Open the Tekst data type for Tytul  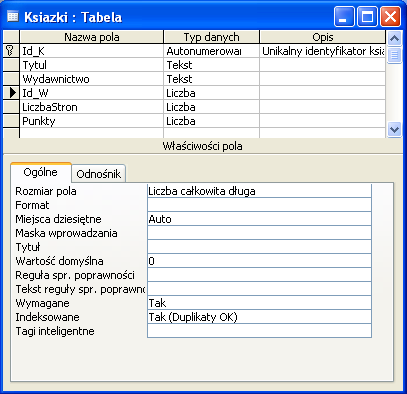click(x=211, y=65)
